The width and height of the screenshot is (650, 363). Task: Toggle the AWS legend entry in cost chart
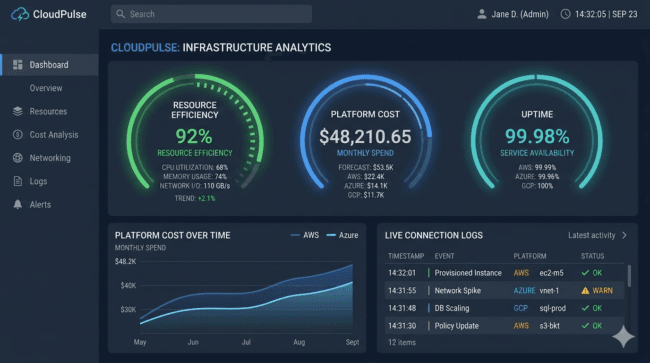(x=305, y=235)
